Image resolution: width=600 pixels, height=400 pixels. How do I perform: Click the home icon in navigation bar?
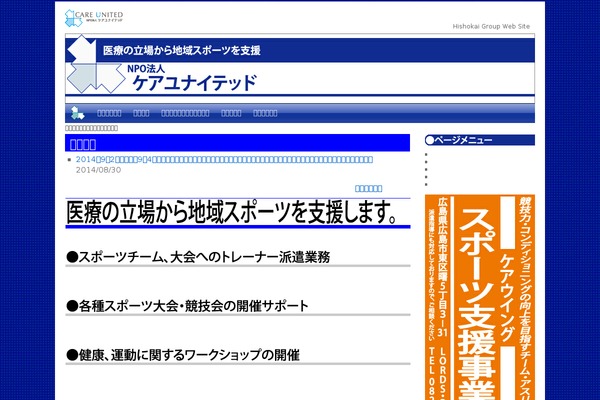click(78, 113)
